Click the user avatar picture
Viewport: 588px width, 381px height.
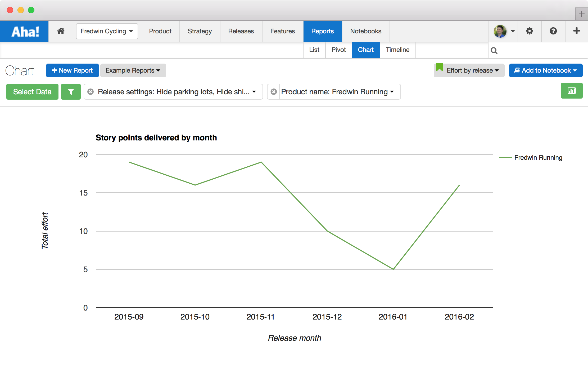pos(500,31)
